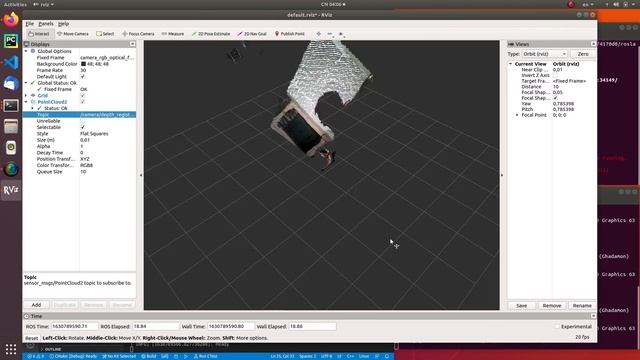Collapse the Global Options tree node
The height and width of the screenshot is (360, 640).
pos(26,51)
